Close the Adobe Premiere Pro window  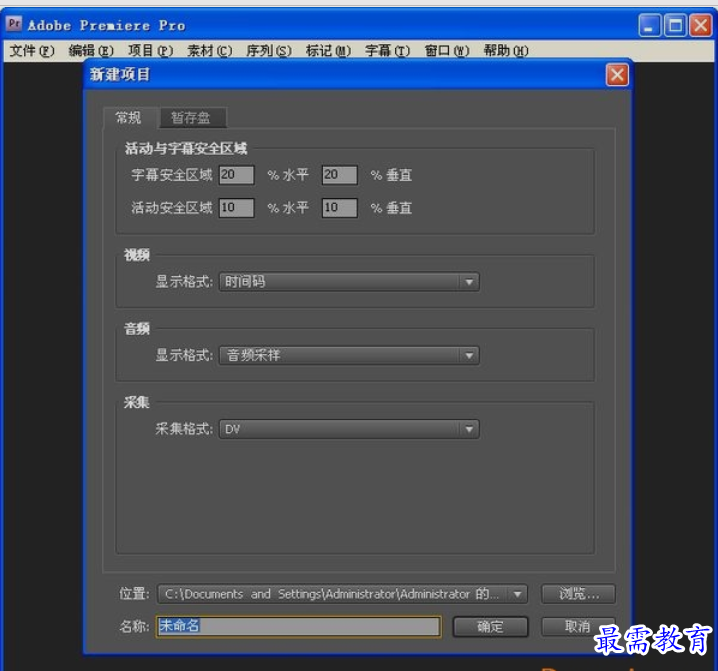click(x=701, y=25)
